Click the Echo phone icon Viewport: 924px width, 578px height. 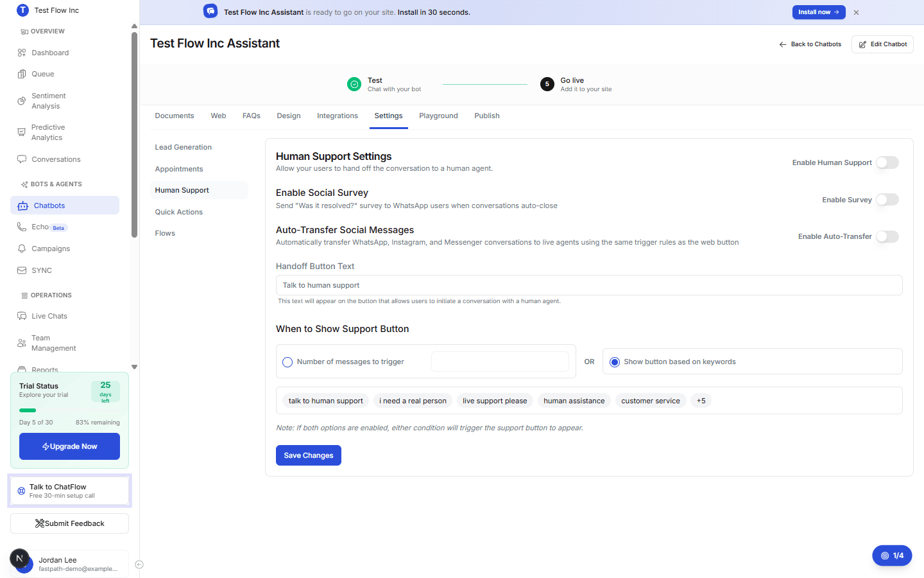tap(22, 227)
